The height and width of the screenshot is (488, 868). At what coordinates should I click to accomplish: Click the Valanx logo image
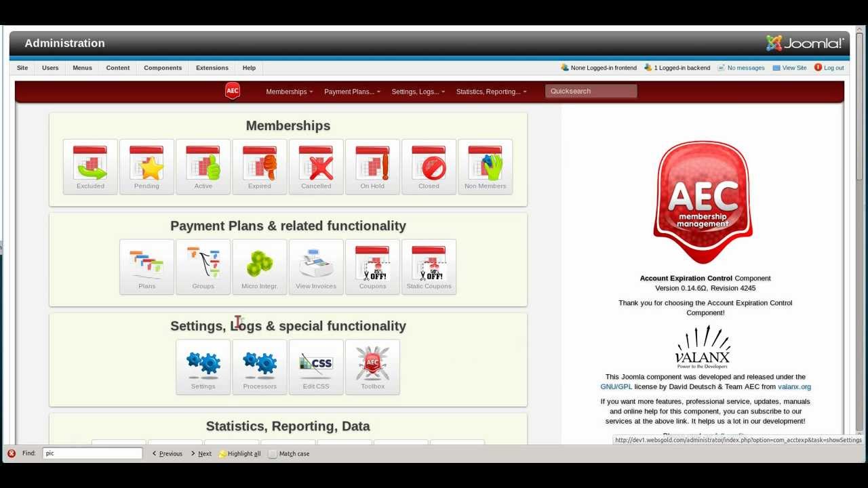coord(703,347)
